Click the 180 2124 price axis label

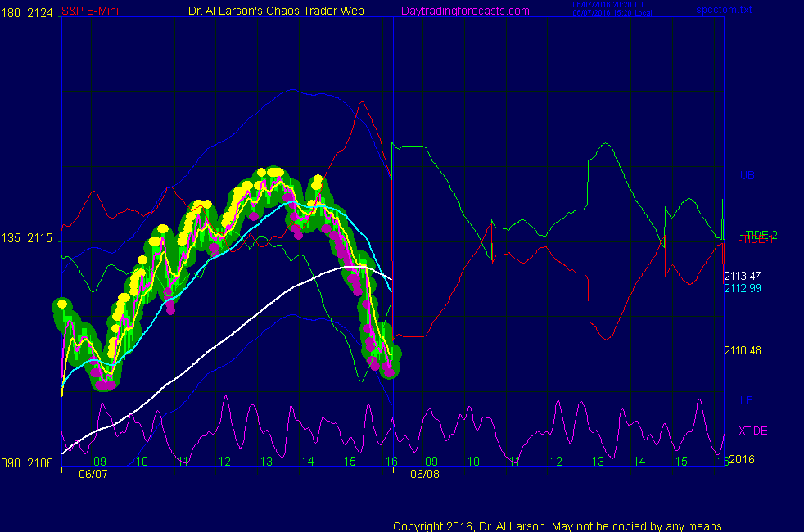click(27, 13)
